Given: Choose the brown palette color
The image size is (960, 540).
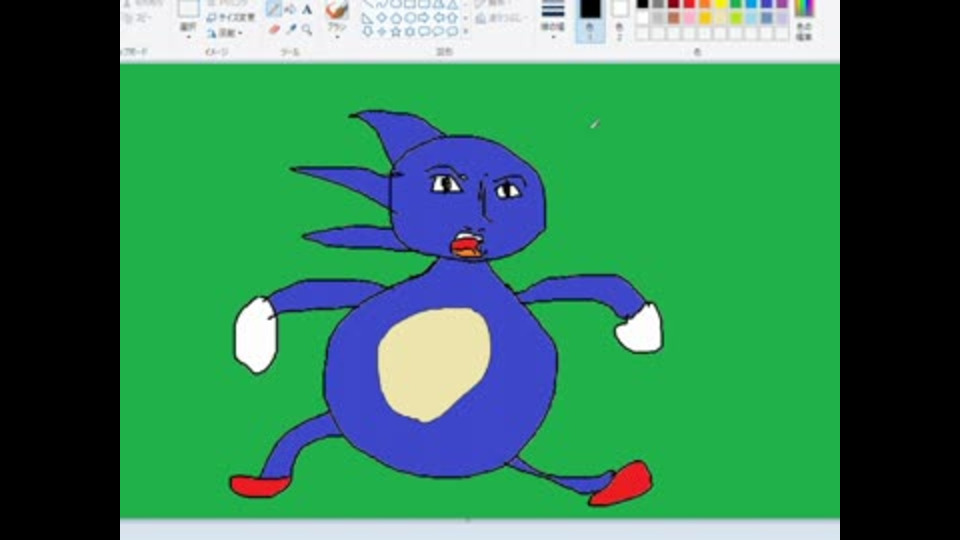Looking at the screenshot, I should click(673, 18).
